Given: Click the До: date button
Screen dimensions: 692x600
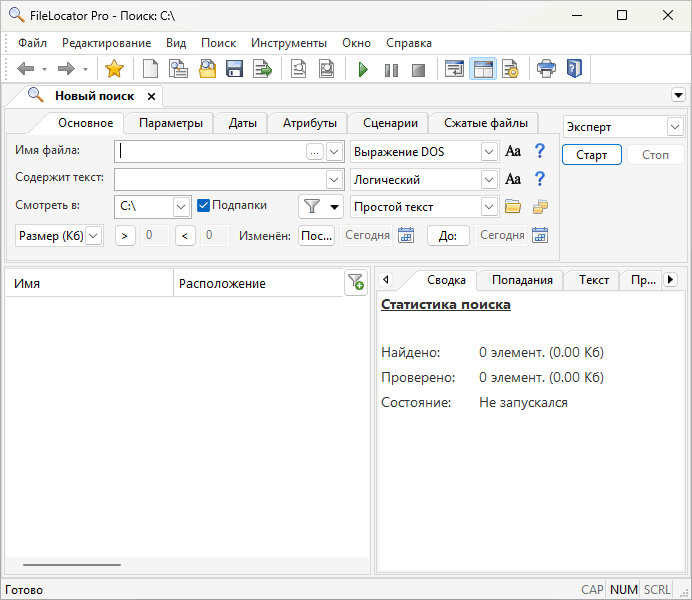Looking at the screenshot, I should coord(448,236).
